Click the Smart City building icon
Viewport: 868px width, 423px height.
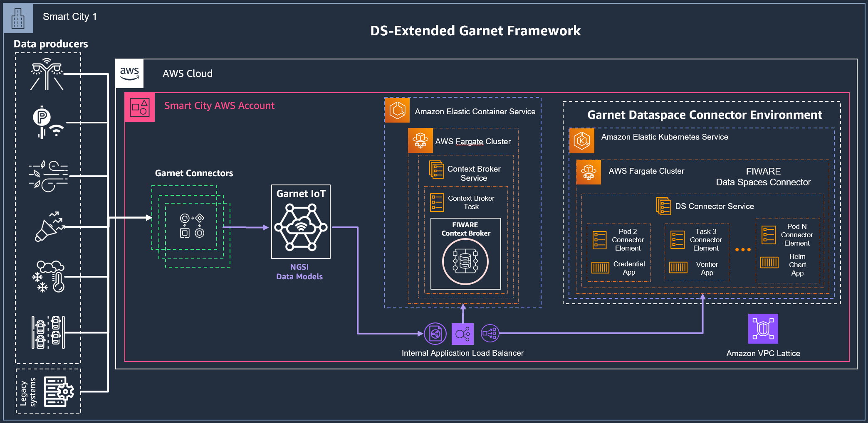tap(18, 18)
